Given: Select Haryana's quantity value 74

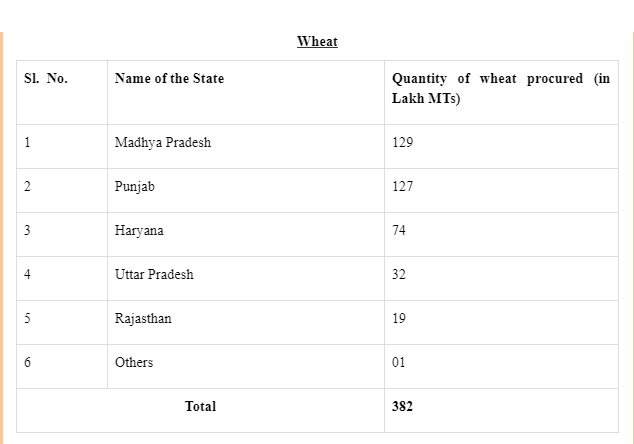Looking at the screenshot, I should (x=399, y=230).
